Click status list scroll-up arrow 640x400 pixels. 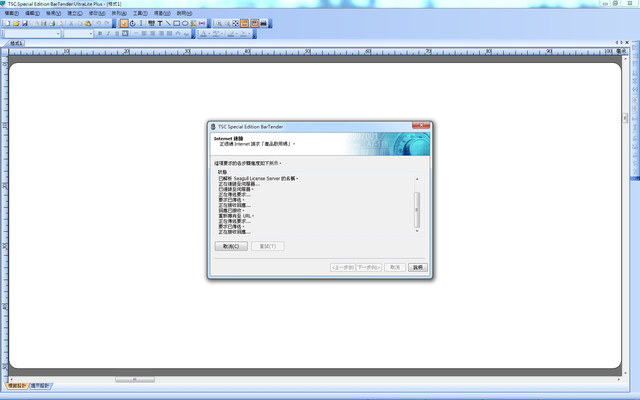tap(417, 179)
